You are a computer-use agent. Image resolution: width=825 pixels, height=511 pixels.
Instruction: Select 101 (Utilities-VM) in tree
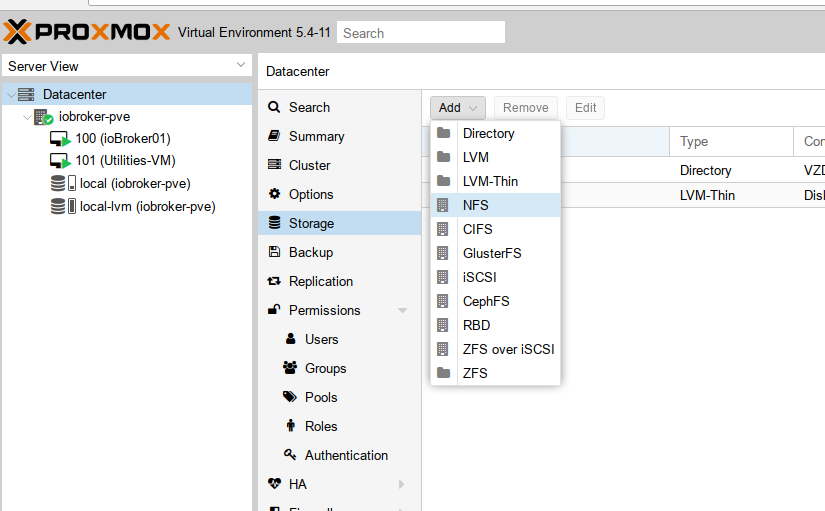tap(125, 161)
